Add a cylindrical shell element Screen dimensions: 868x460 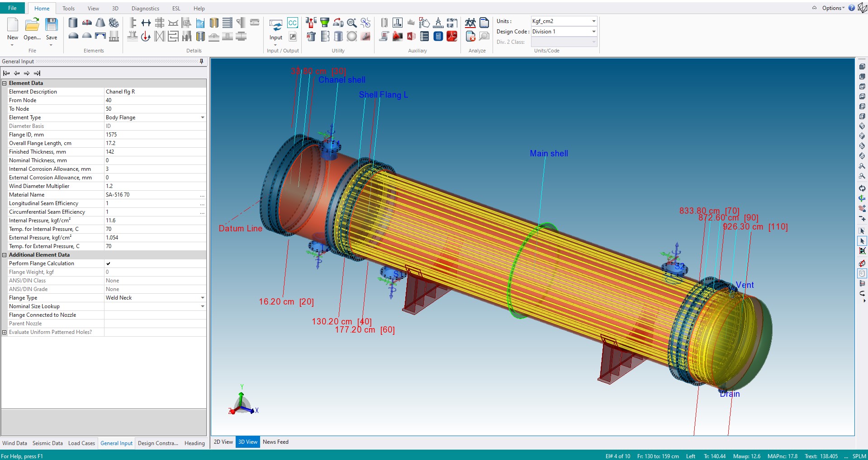point(73,23)
